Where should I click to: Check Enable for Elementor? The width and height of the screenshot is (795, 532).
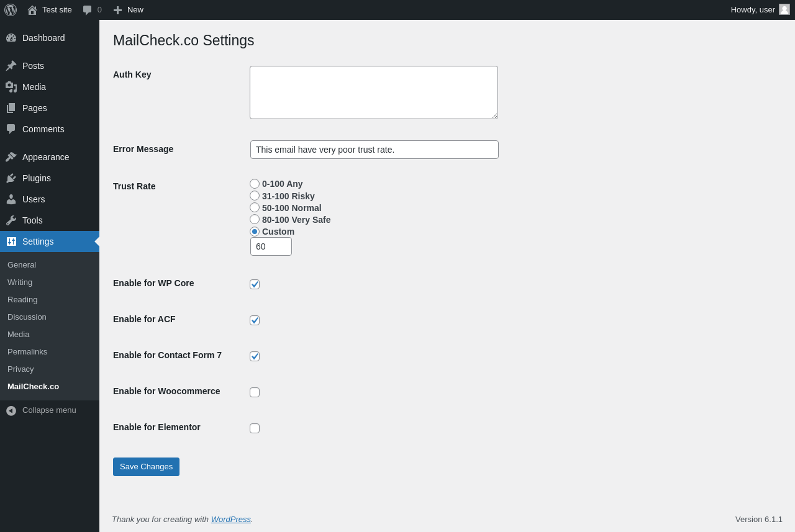click(255, 428)
